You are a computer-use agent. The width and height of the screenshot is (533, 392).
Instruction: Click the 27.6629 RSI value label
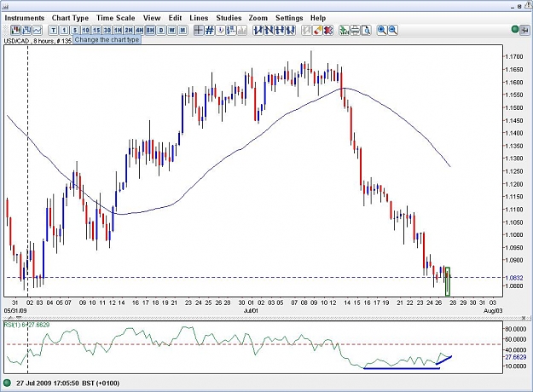(515, 357)
